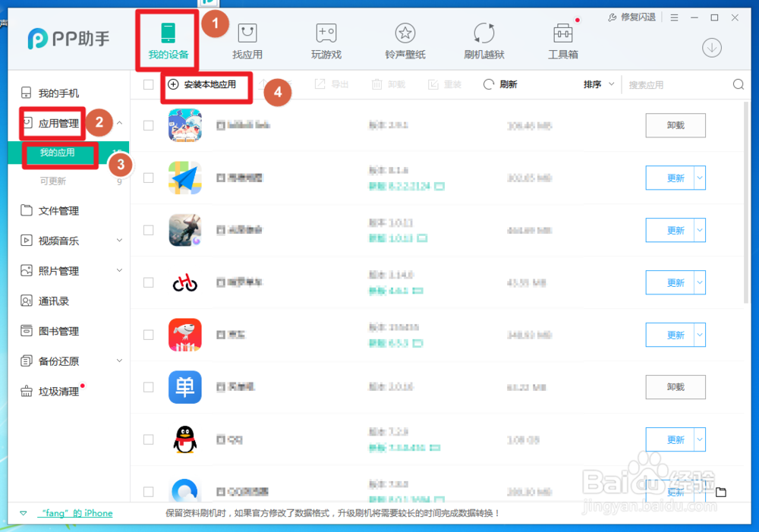Image resolution: width=759 pixels, height=532 pixels.
Task: Open the 玩游戏 section
Action: tap(326, 40)
